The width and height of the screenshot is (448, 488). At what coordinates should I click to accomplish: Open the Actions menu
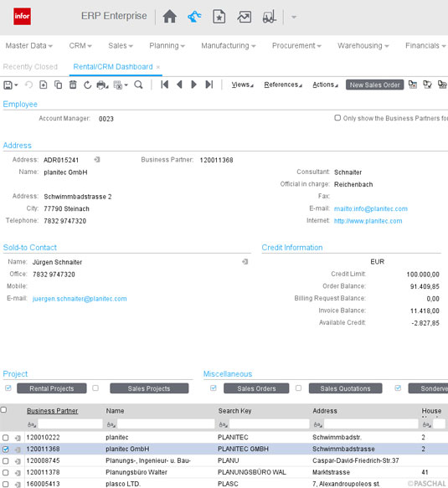pos(325,85)
